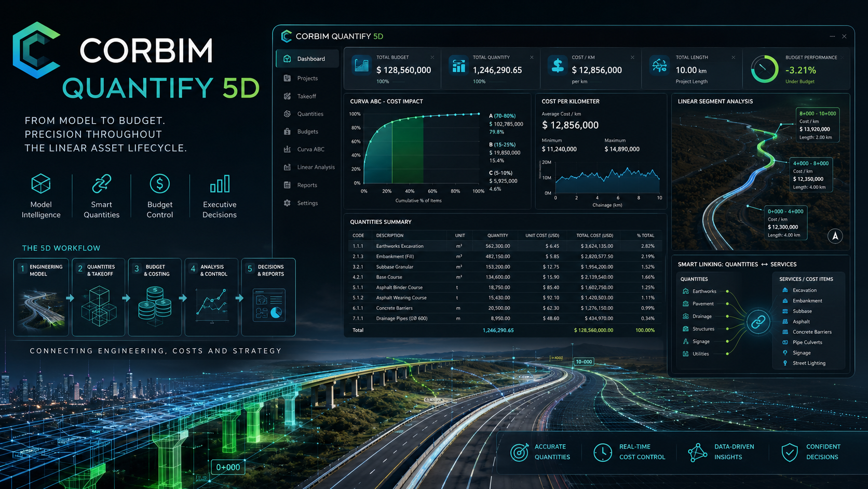Click the Subbase service icon
Viewport: 868px width, 489px height.
(x=785, y=311)
